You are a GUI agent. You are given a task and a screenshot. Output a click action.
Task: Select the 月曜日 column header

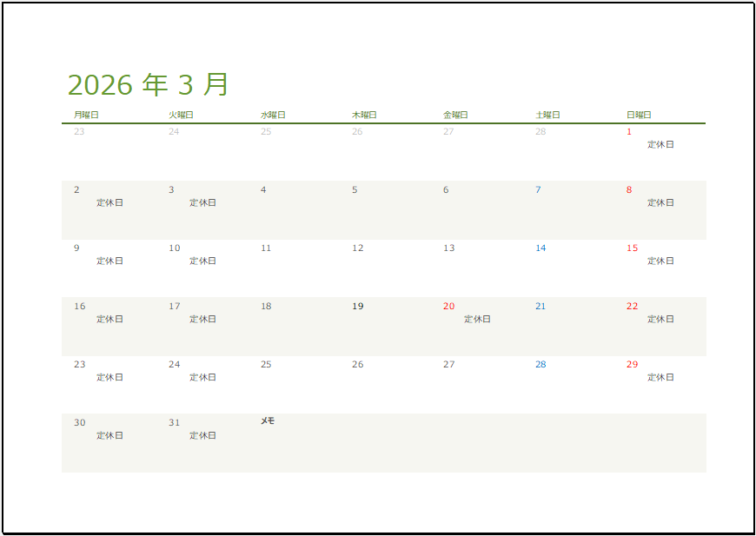click(87, 113)
